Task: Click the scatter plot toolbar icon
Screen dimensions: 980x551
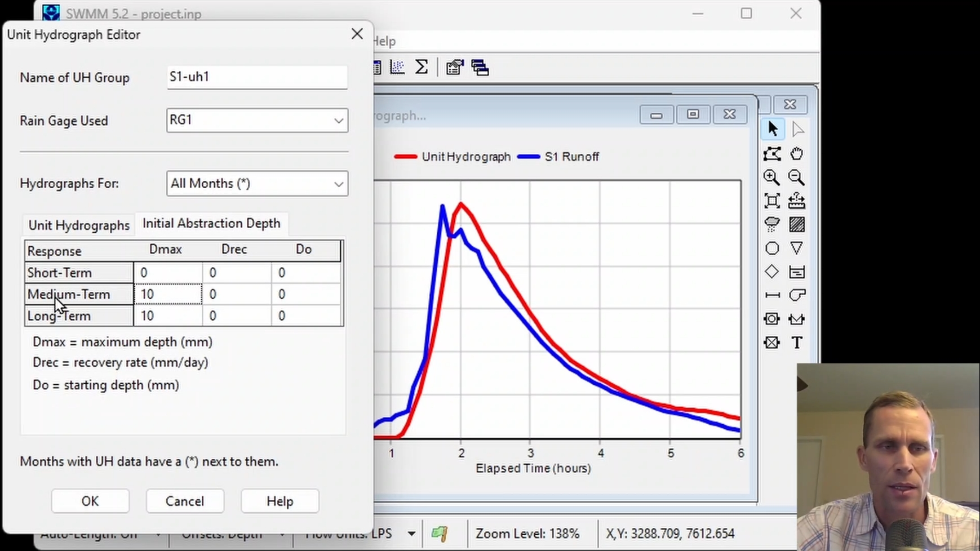Action: point(397,67)
